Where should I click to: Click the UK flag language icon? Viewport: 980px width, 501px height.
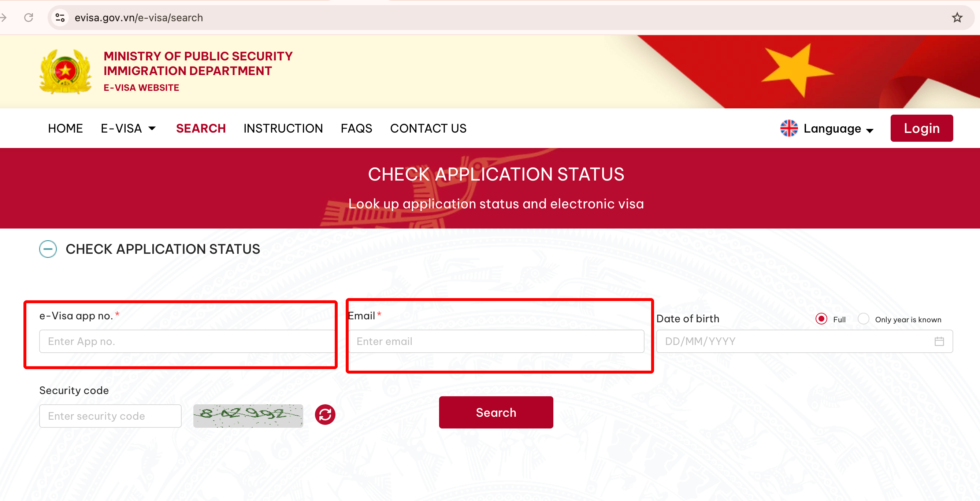coord(788,128)
